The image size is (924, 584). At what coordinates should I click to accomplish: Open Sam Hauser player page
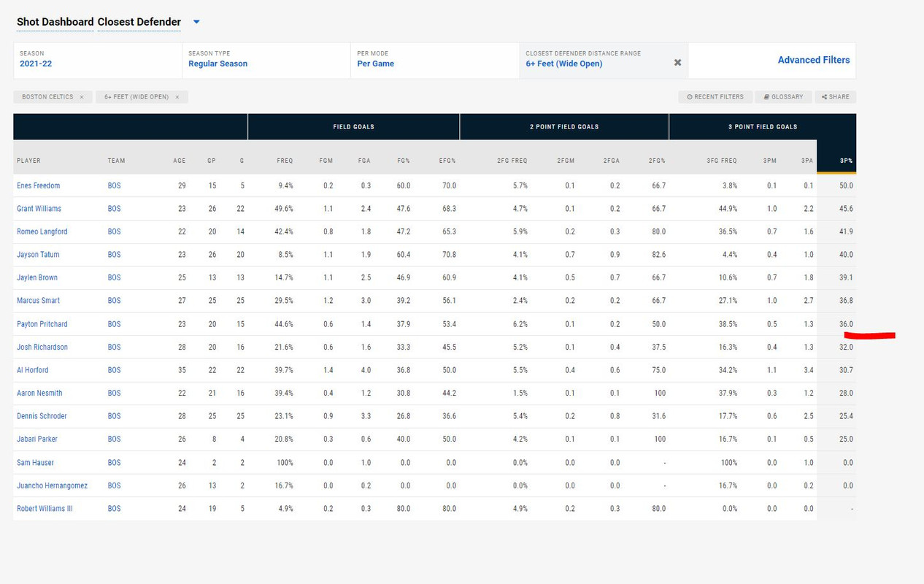click(x=35, y=462)
